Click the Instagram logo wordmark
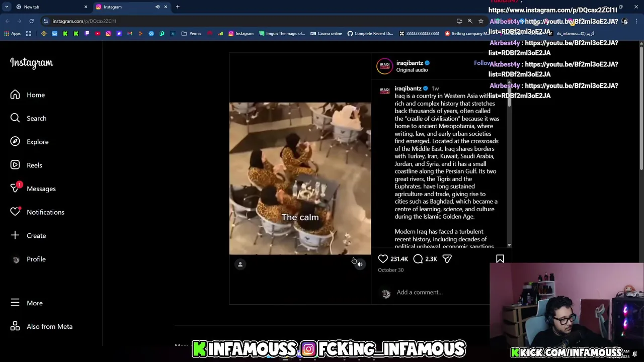 coord(31,63)
